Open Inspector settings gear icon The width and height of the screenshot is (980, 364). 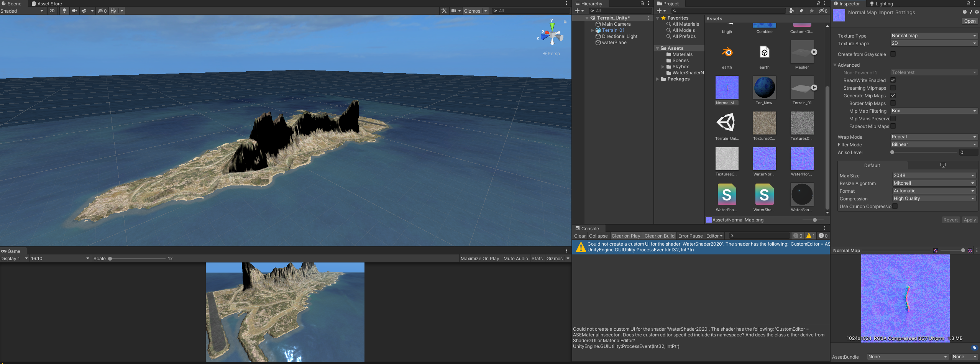click(x=977, y=12)
